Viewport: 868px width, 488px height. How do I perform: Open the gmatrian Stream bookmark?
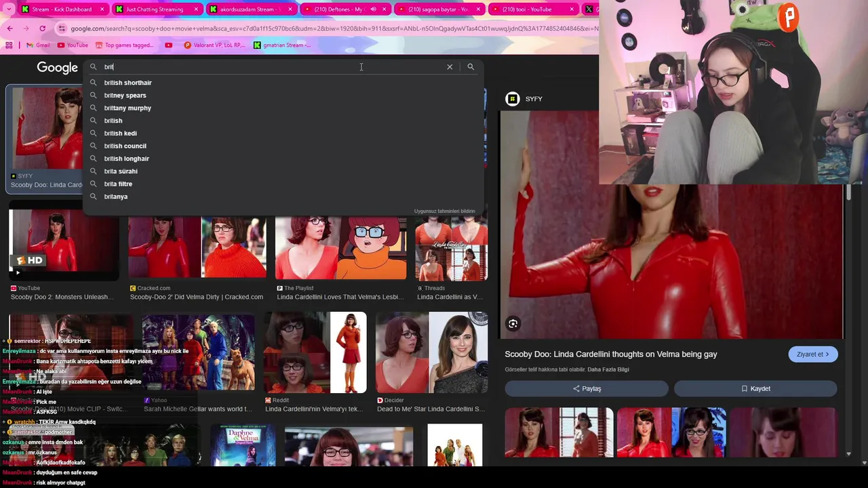coord(282,45)
